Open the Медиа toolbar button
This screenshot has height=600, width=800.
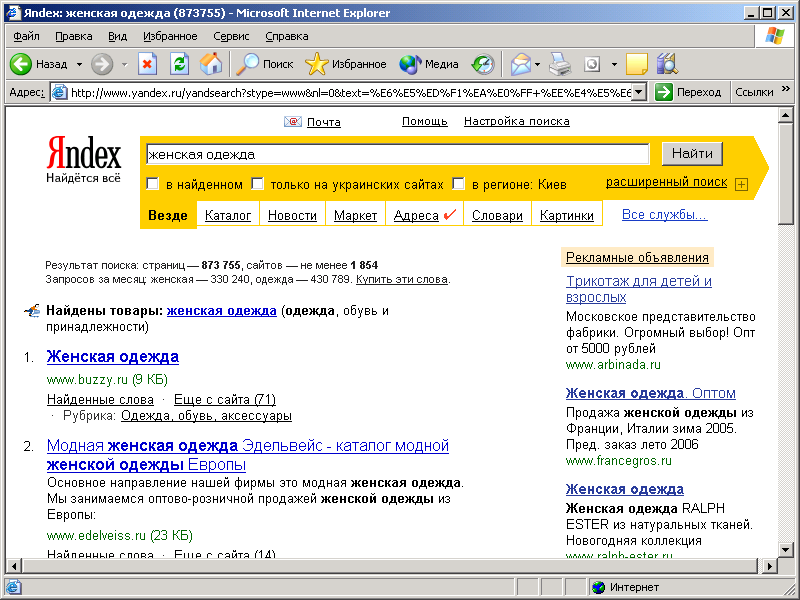coord(429,64)
